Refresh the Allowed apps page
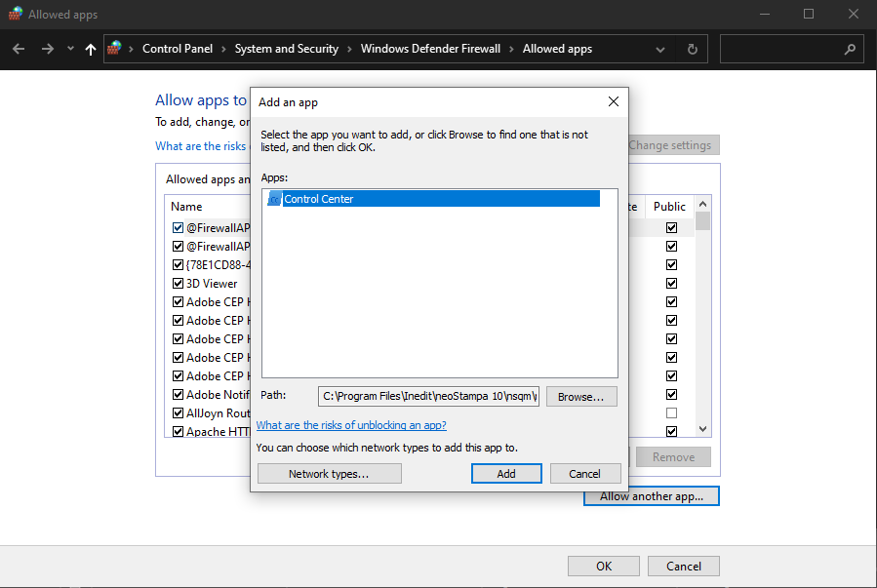877x588 pixels. (x=693, y=49)
